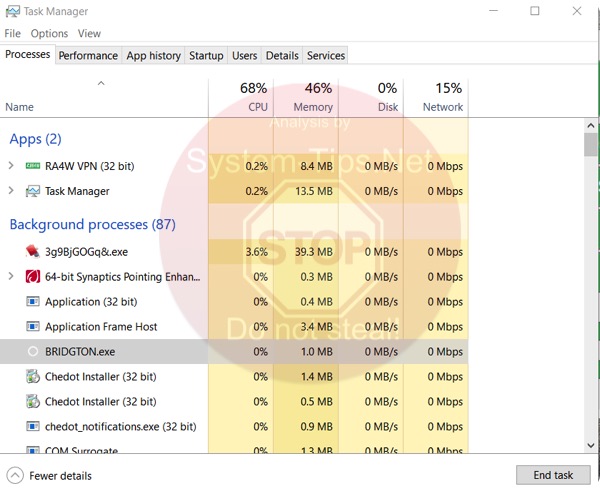Sort by the Memory column header
Image resolution: width=600 pixels, height=489 pixels.
(x=306, y=98)
